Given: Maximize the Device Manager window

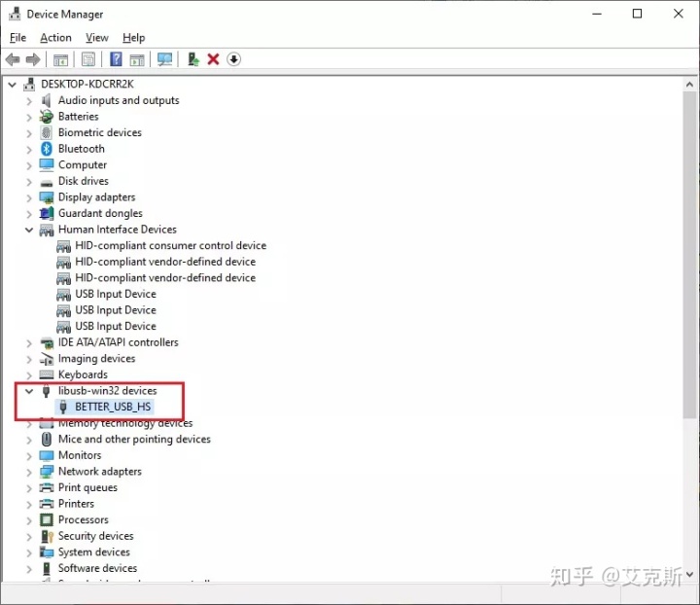Looking at the screenshot, I should pyautogui.click(x=638, y=14).
